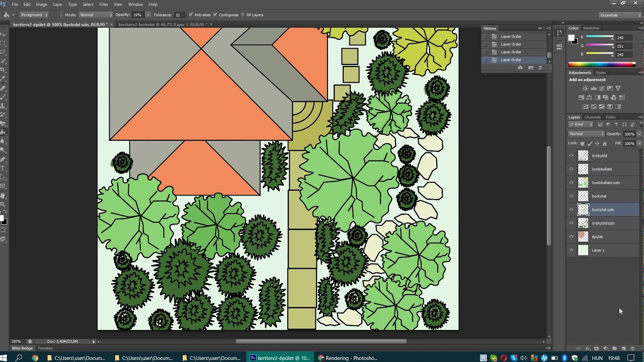The width and height of the screenshot is (644, 362).
Task: Uncheck the Contiguous option
Action: 215,15
